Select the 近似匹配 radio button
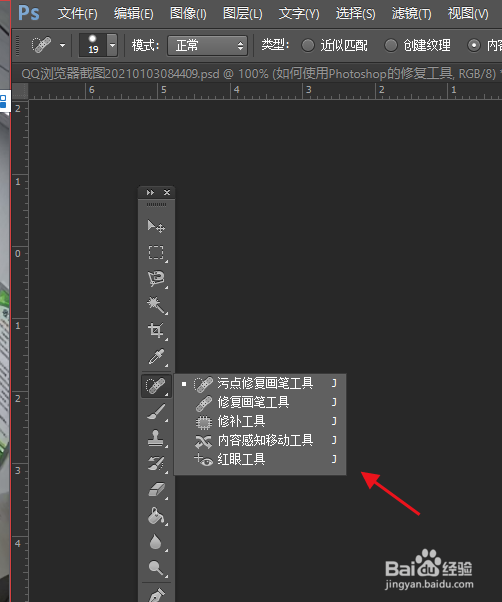 [x=308, y=45]
